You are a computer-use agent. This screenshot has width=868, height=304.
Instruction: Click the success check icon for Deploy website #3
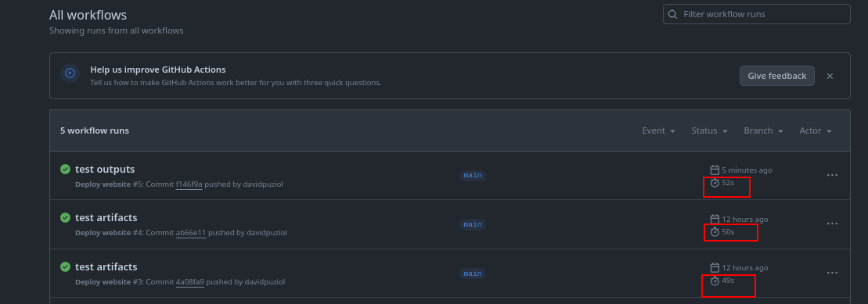(65, 267)
